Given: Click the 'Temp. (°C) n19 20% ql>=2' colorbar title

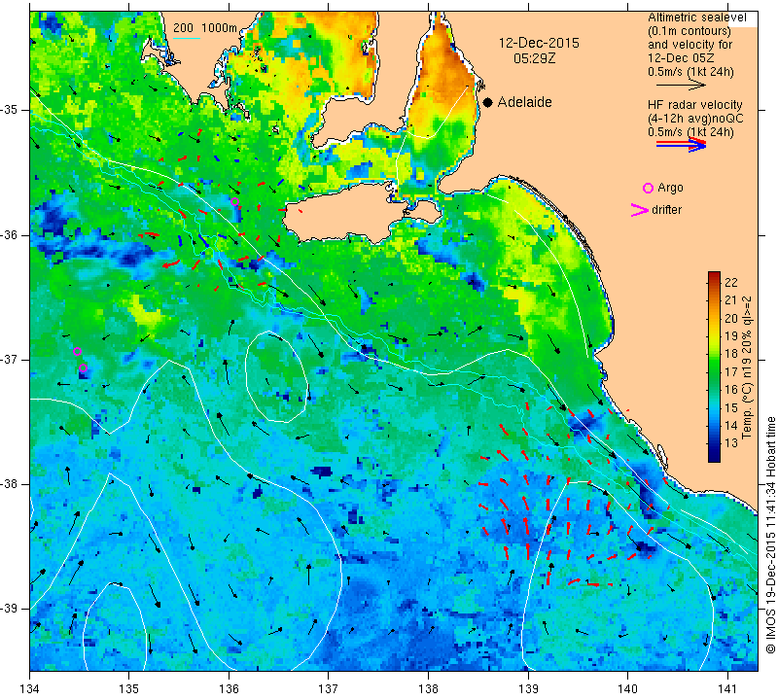Looking at the screenshot, I should (x=747, y=367).
